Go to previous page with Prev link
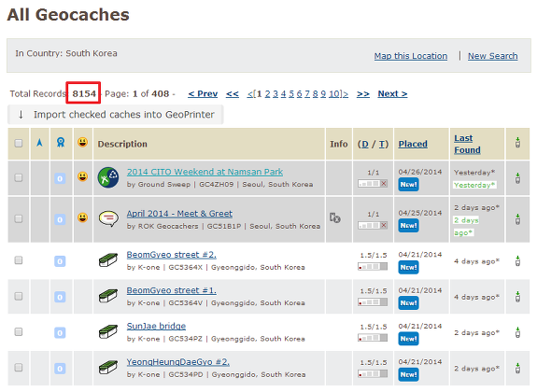 tap(203, 93)
